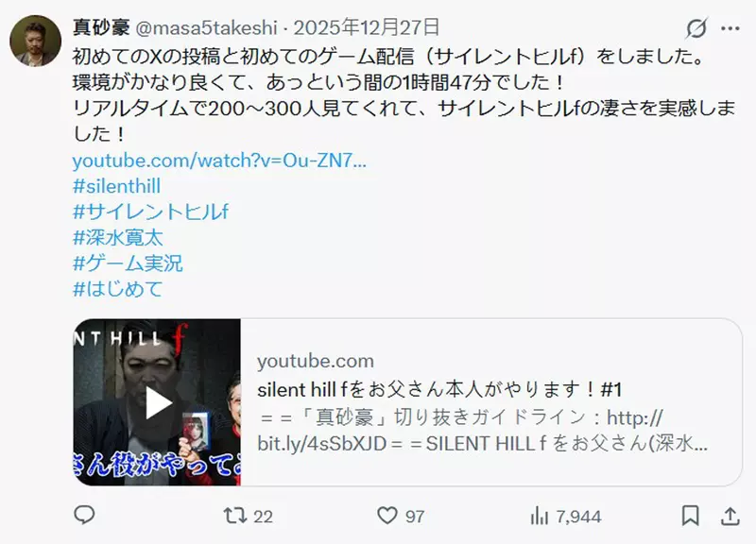Screen dimensions: 756x544
Task: Open the #ゲーム実況 hashtag
Action: pyautogui.click(x=128, y=263)
